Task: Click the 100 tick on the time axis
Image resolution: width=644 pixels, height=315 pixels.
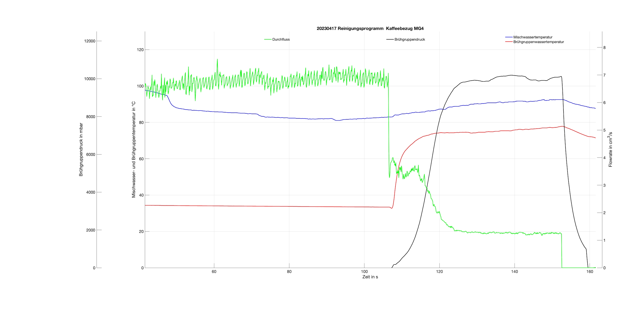Action: coord(364,272)
